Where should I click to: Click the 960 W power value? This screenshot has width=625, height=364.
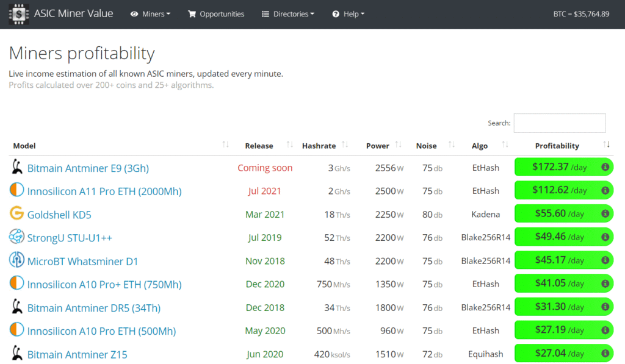coord(392,331)
